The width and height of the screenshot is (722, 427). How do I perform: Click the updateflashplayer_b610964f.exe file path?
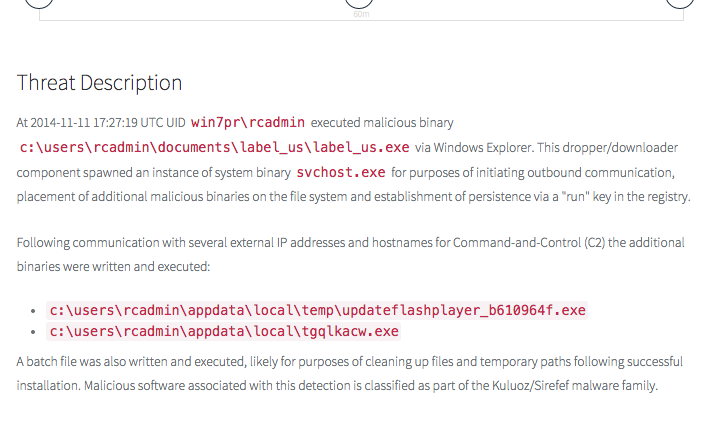click(317, 310)
